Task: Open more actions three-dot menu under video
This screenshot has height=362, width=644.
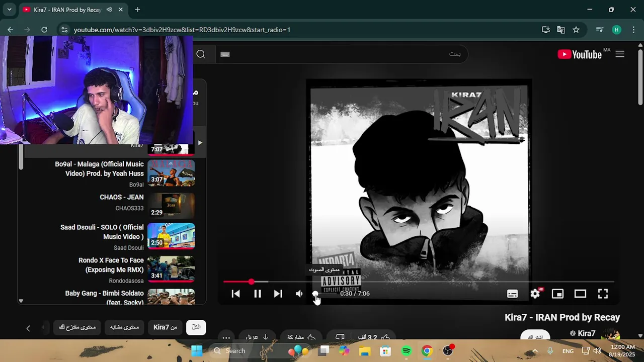Action: pos(226,337)
